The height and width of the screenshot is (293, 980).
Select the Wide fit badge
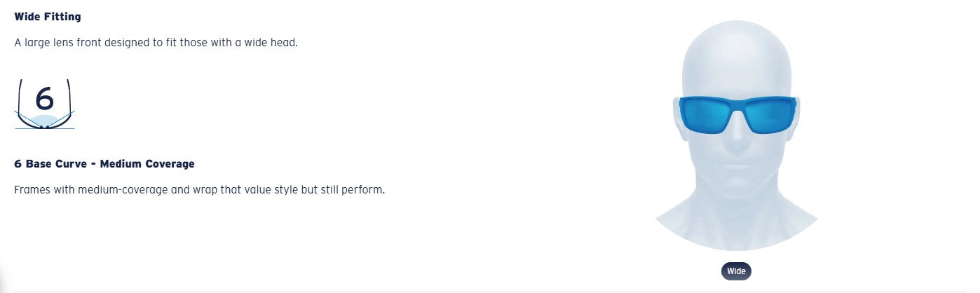[x=736, y=271]
